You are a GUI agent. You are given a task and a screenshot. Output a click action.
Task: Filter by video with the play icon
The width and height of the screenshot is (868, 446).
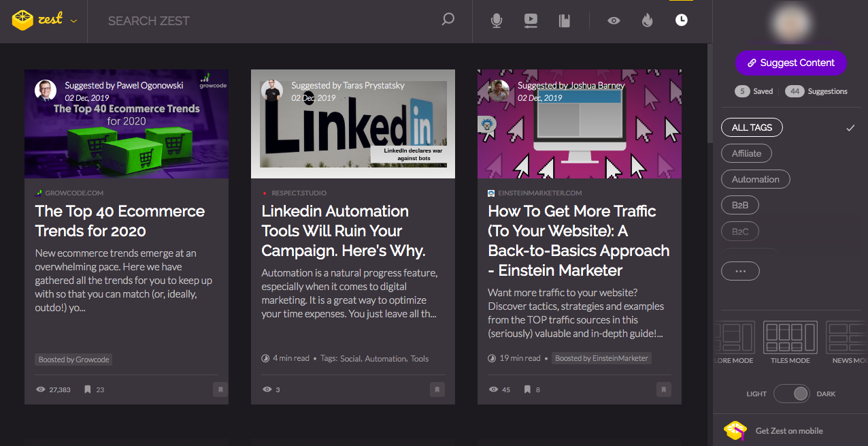click(531, 21)
